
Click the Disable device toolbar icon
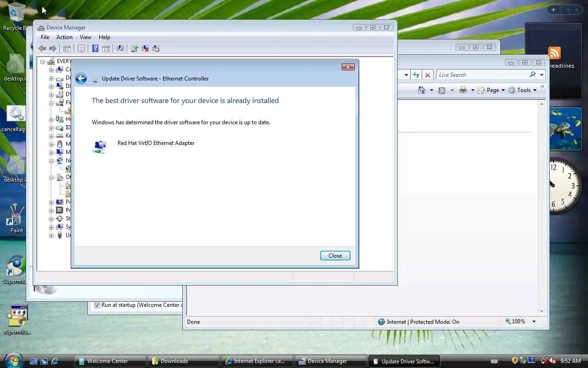coord(156,48)
